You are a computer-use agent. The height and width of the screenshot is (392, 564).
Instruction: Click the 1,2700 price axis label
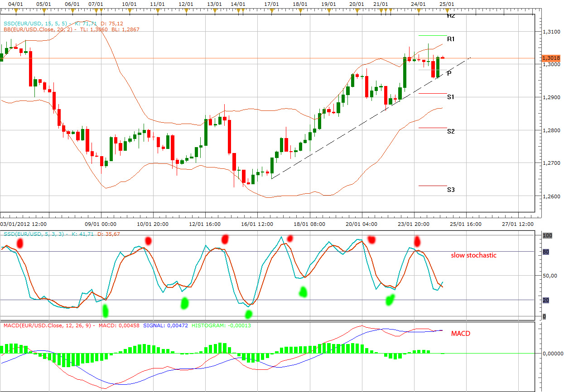(x=550, y=163)
